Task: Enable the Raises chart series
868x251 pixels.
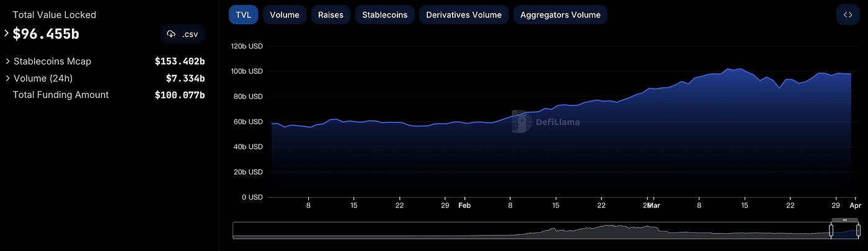Action: point(330,15)
